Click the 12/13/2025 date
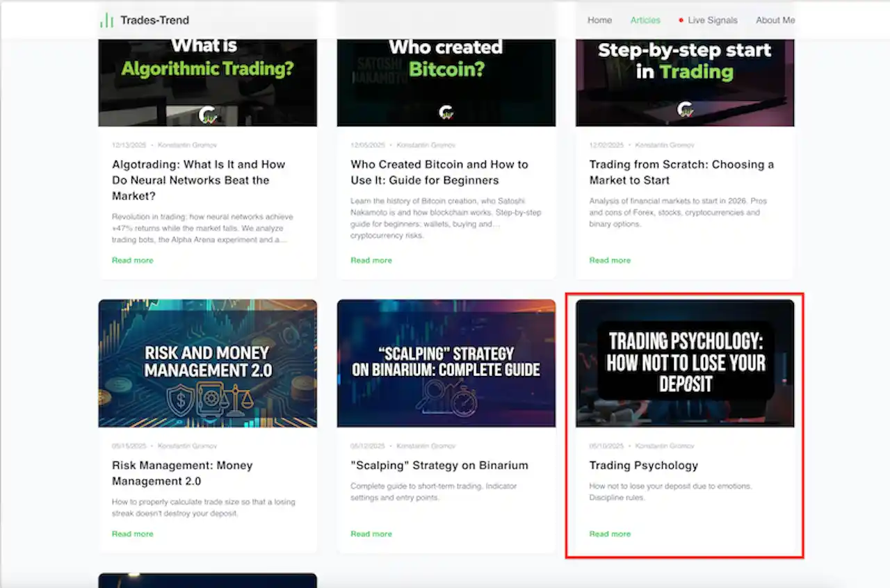The width and height of the screenshot is (890, 588). tap(129, 145)
